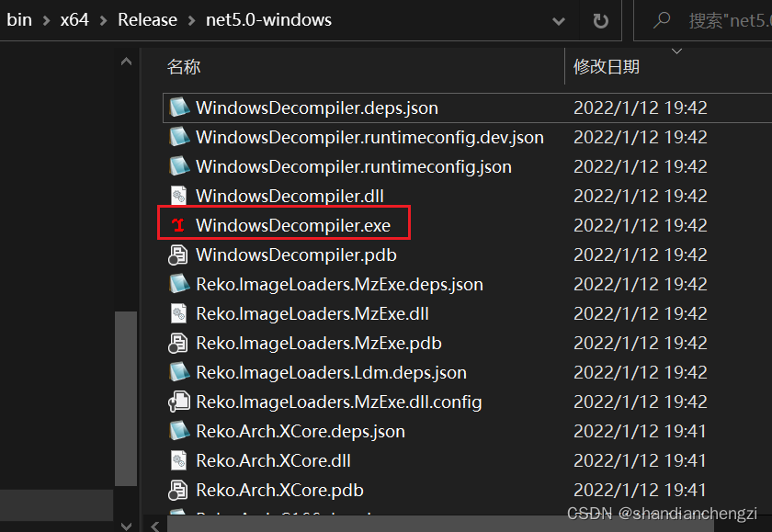The width and height of the screenshot is (772, 532).
Task: Select file name Reko.Arch.XCore.pdb
Action: (x=279, y=490)
